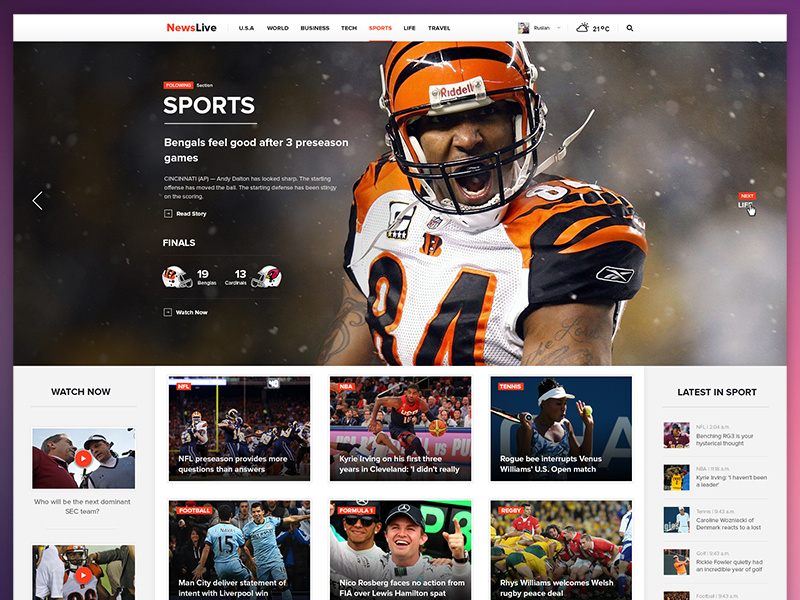Click the large SPORTS section title
The height and width of the screenshot is (600, 800).
tap(209, 106)
